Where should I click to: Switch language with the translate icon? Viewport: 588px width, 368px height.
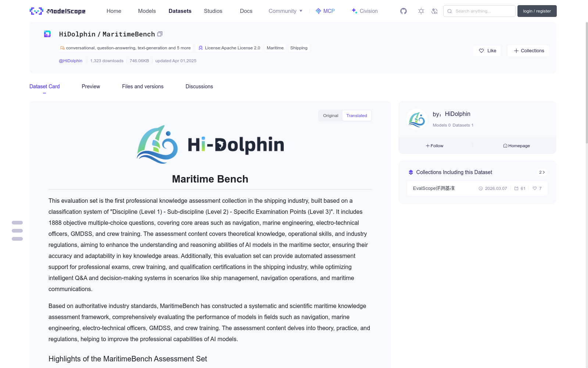(x=434, y=11)
